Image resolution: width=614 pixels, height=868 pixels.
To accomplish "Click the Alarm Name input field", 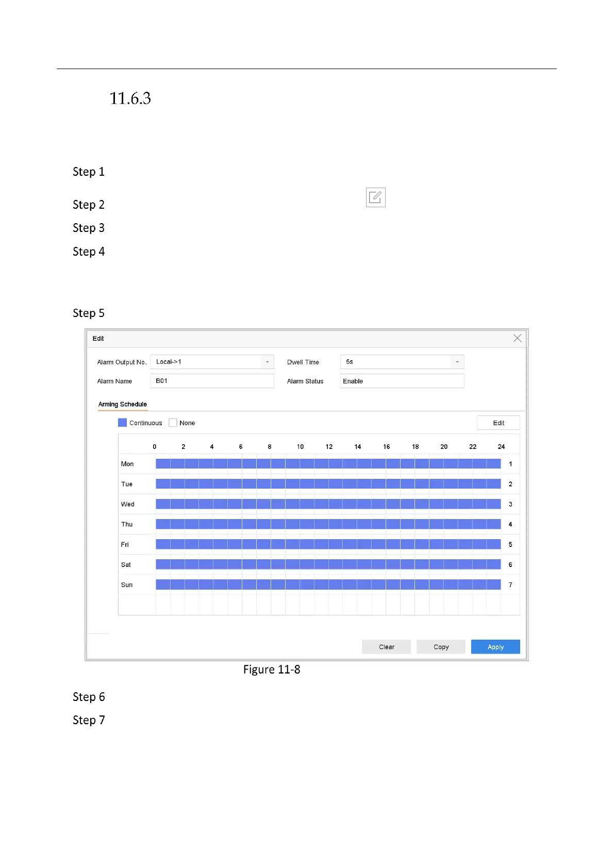I will pyautogui.click(x=212, y=381).
